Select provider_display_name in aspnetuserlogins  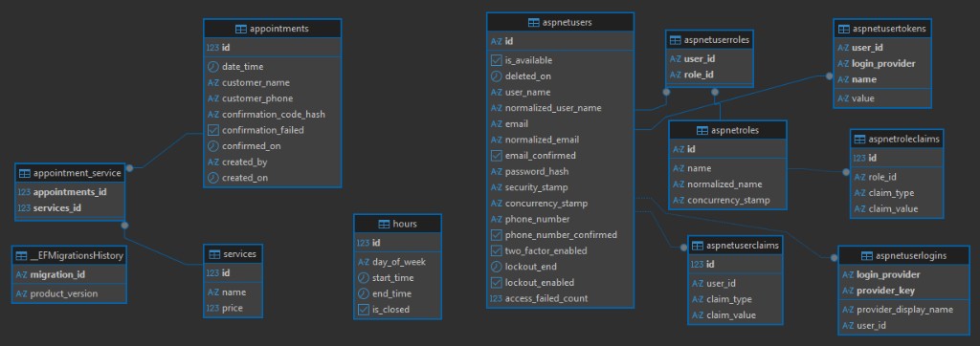click(905, 310)
